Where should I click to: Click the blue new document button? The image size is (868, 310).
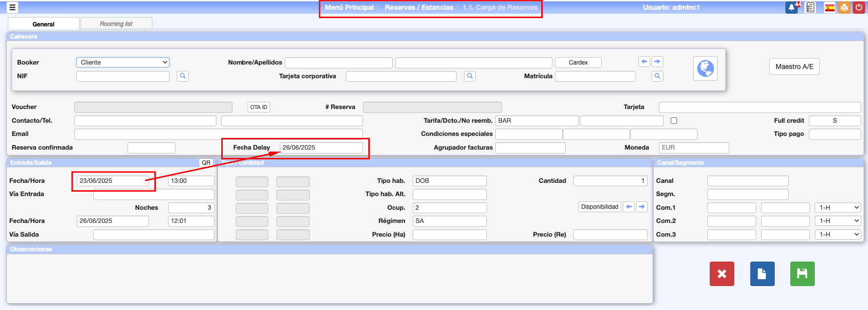coord(762,274)
